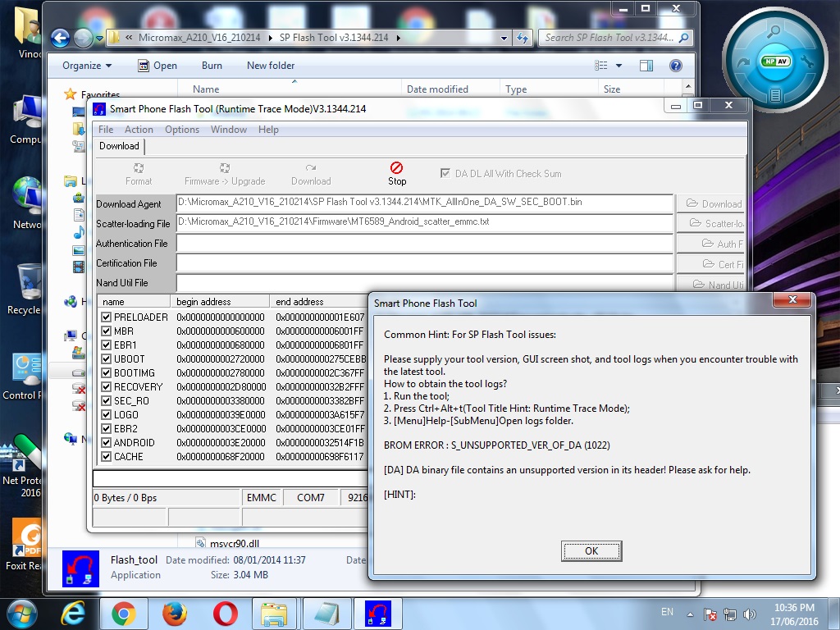Open Nand Util file browse button
840x630 pixels.
tap(711, 284)
